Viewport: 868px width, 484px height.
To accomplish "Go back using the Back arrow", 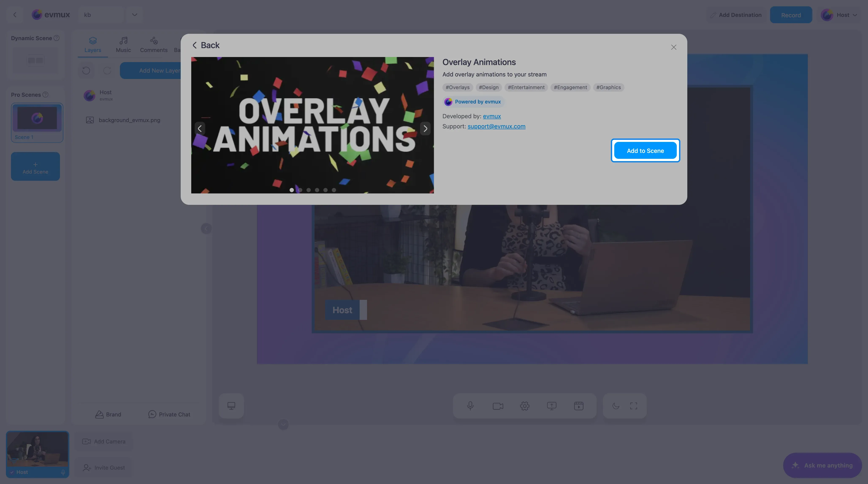I will pos(206,45).
